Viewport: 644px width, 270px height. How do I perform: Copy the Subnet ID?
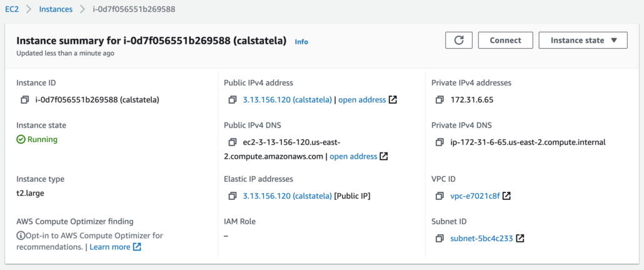[440, 238]
